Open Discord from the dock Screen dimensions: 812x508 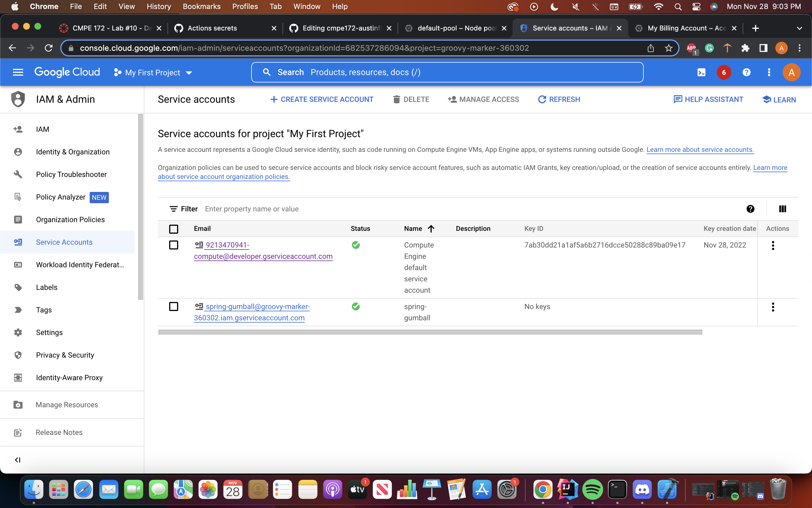coord(642,489)
